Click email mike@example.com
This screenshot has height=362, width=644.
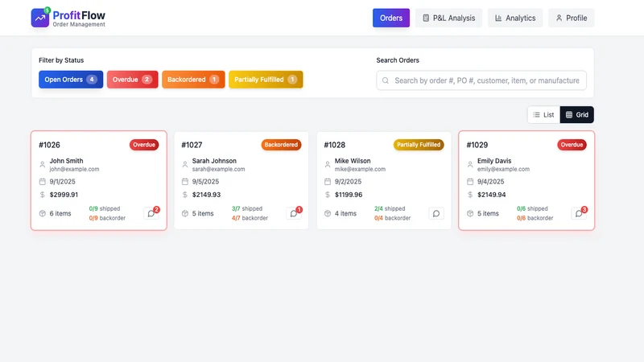click(360, 169)
